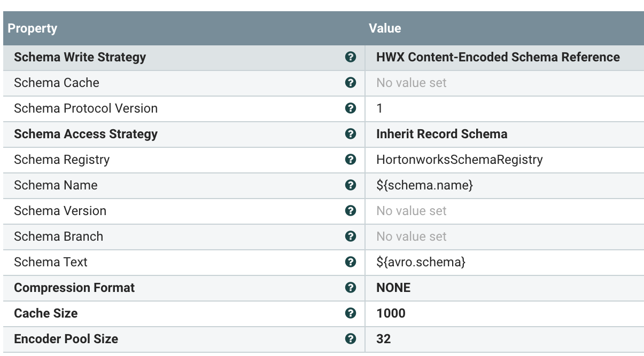The width and height of the screenshot is (644, 356).
Task: Click help icon for Schema Text
Action: [x=351, y=262]
